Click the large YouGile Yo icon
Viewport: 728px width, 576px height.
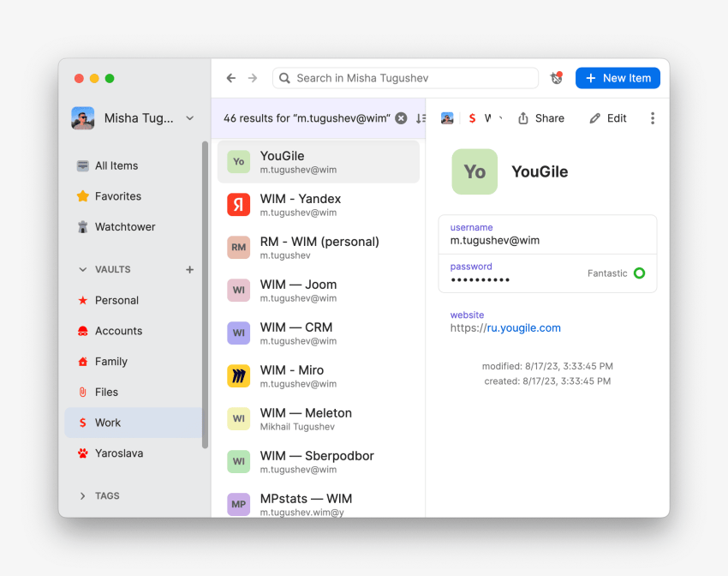474,172
